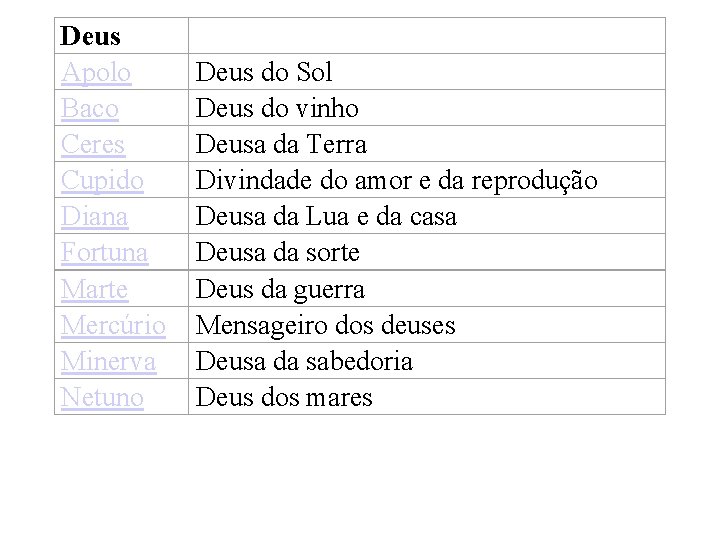
Task: Click the 'Divindade do amor' description
Action: [396, 180]
